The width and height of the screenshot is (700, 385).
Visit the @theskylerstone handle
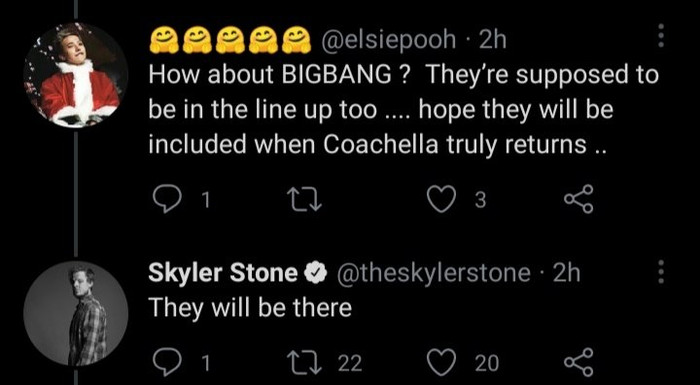(433, 273)
